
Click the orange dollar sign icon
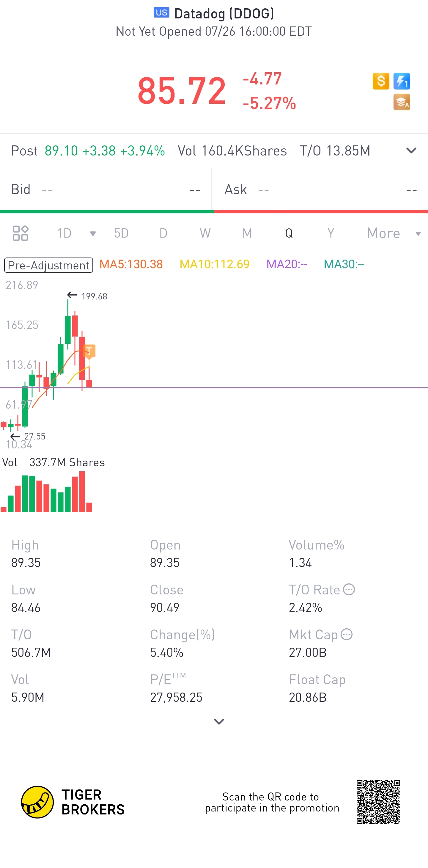pos(380,81)
